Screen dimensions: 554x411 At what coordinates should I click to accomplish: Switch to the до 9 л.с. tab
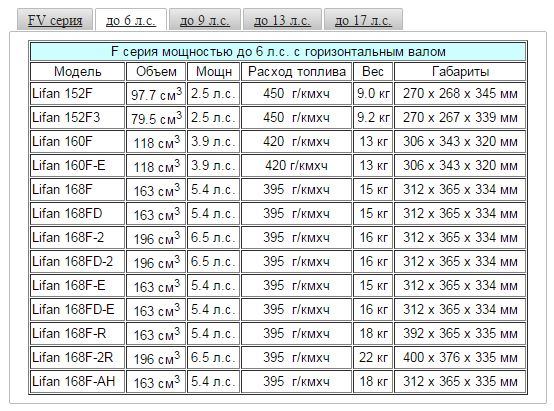click(205, 20)
